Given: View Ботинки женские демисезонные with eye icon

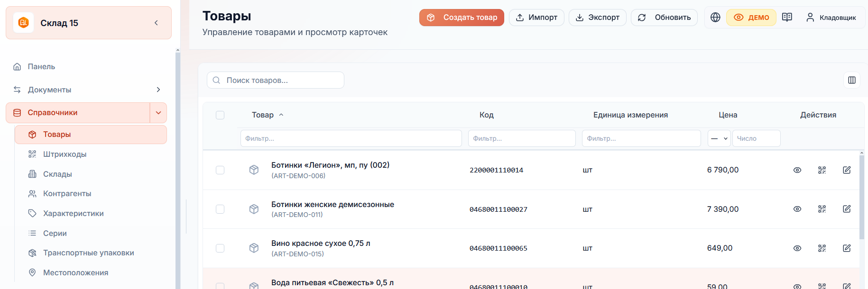Looking at the screenshot, I should coord(797,209).
